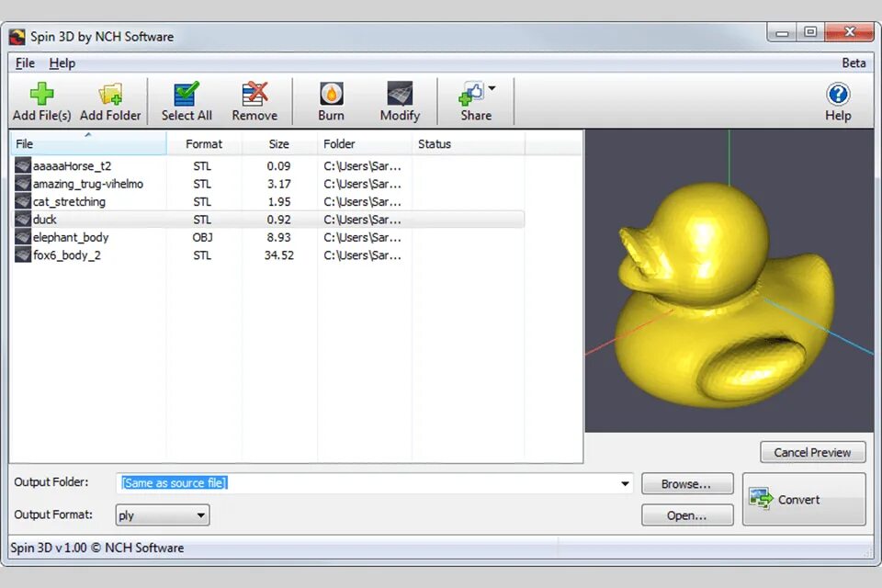Click the Remove toolbar icon
The image size is (882, 588).
tap(254, 94)
